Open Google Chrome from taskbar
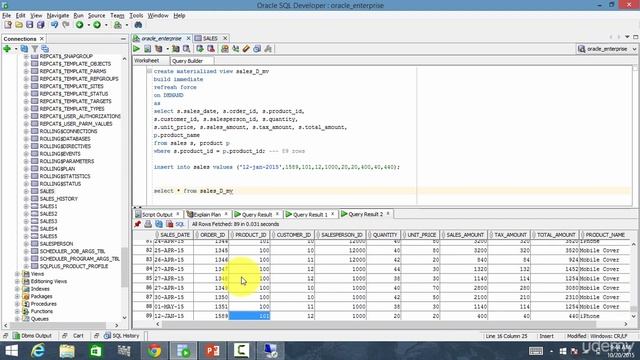This screenshot has height=360, width=640. coord(154,351)
